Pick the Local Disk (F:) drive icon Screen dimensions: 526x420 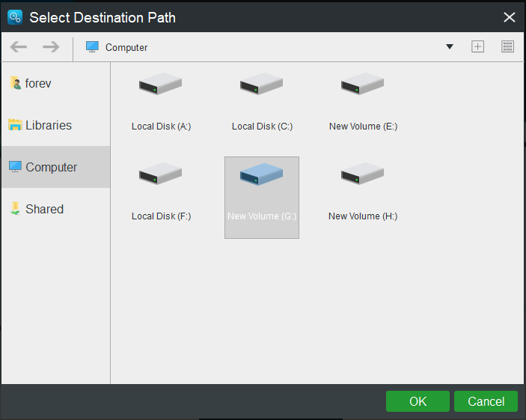tap(160, 174)
